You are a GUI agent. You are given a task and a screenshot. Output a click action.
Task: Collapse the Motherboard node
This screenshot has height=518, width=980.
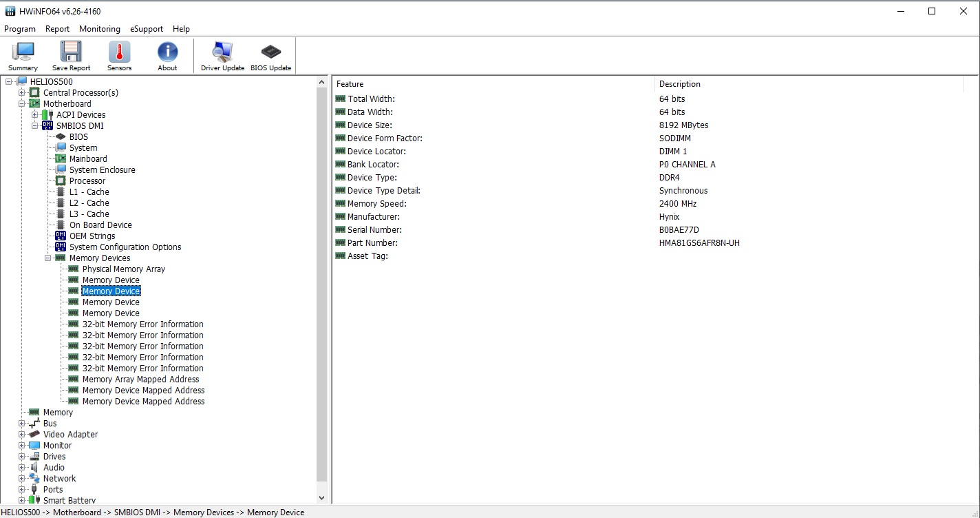click(22, 104)
